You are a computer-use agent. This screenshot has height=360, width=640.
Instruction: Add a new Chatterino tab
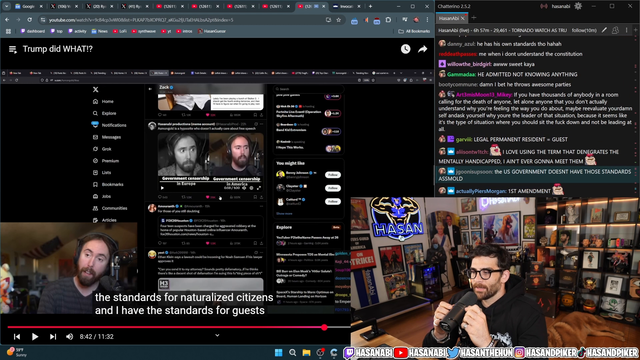click(473, 18)
